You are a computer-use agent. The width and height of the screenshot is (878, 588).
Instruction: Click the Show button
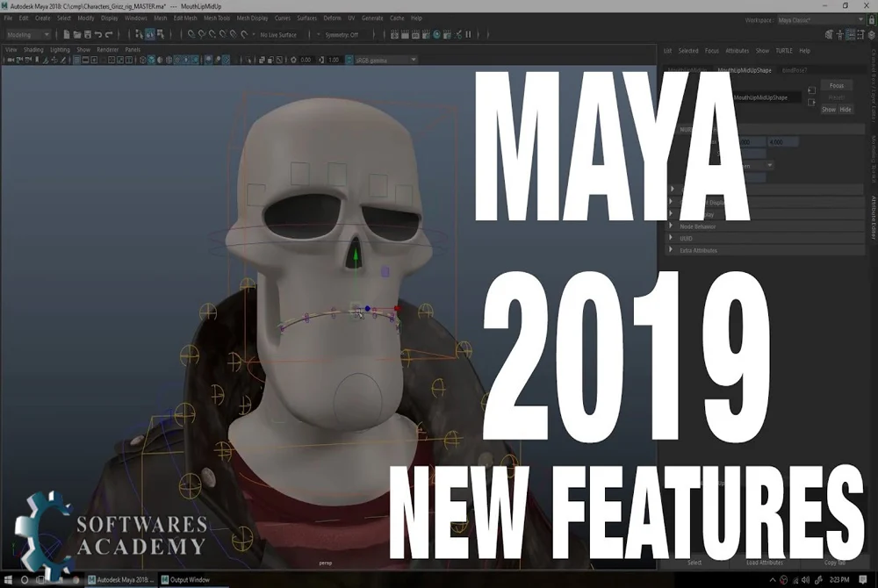[x=829, y=110]
